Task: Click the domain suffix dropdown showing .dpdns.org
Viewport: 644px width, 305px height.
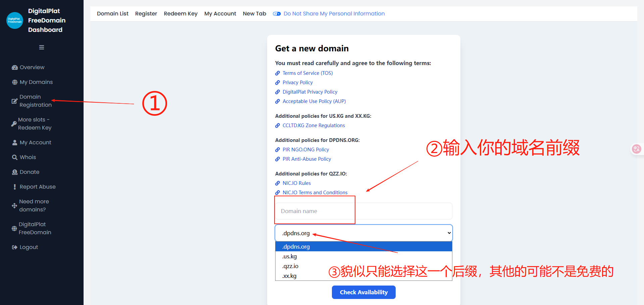Action: pos(364,233)
